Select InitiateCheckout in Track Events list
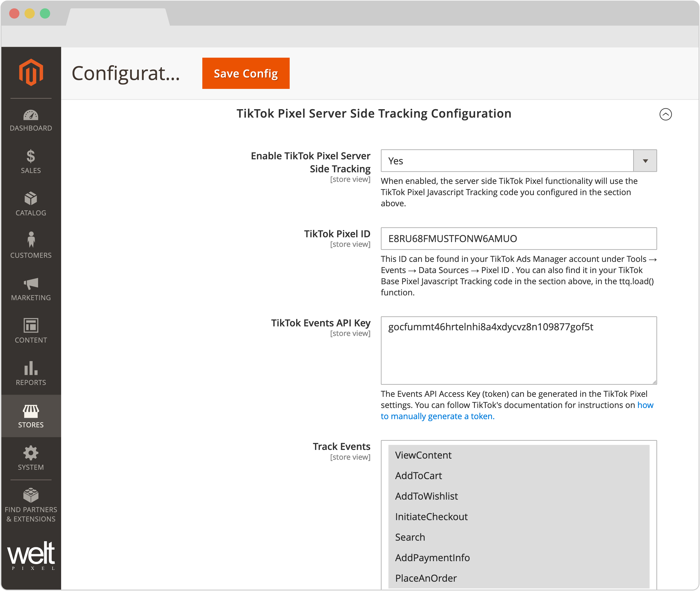 [x=431, y=517]
